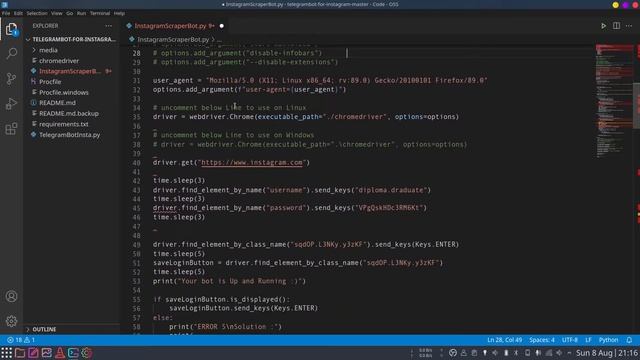Expand the media folder
Screen dimensions: 640x360
tap(48, 50)
